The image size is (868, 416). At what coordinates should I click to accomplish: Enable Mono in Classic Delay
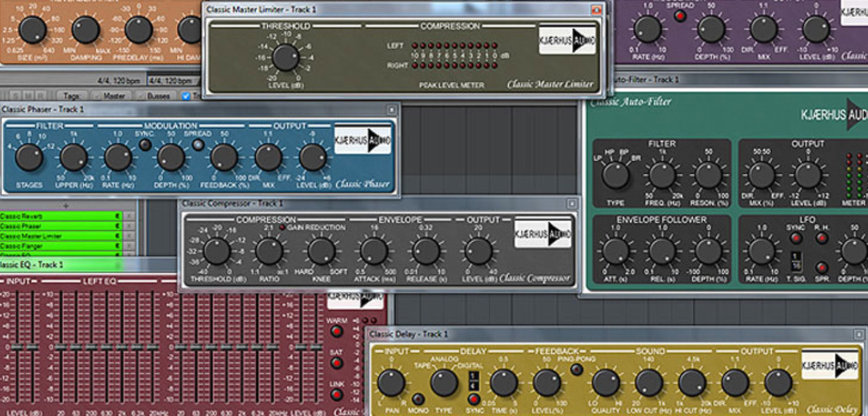point(418,399)
